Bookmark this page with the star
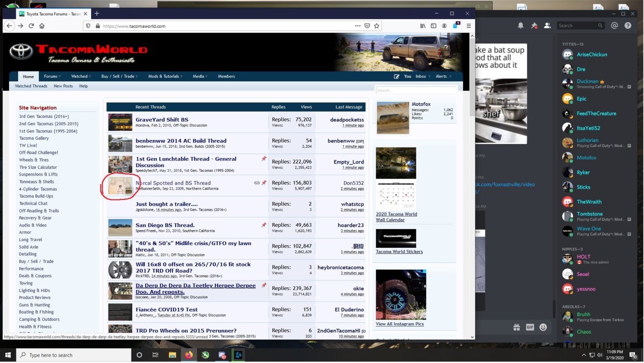Screen dimensions: 644x363 [x=376, y=26]
